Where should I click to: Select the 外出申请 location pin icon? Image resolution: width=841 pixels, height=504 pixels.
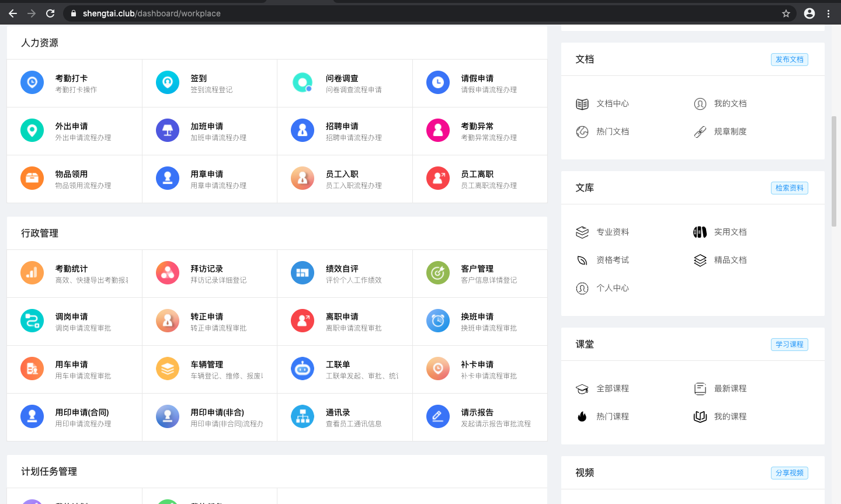point(32,130)
